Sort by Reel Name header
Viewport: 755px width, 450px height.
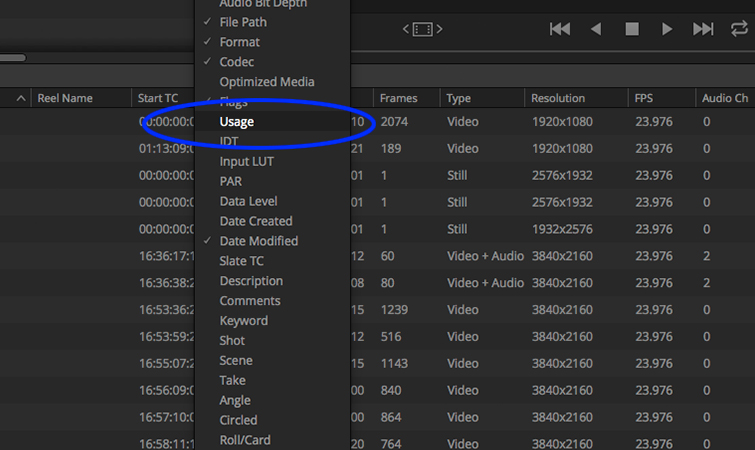point(65,98)
